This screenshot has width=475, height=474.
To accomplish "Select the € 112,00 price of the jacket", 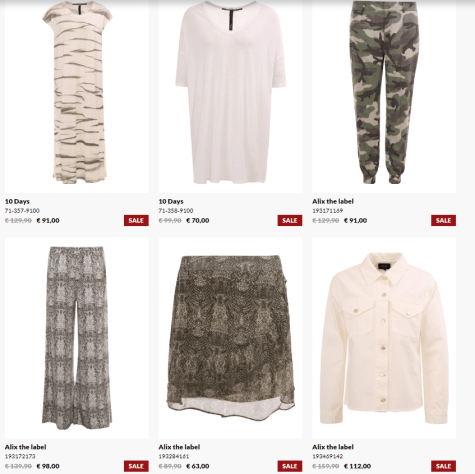I will pyautogui.click(x=357, y=466).
